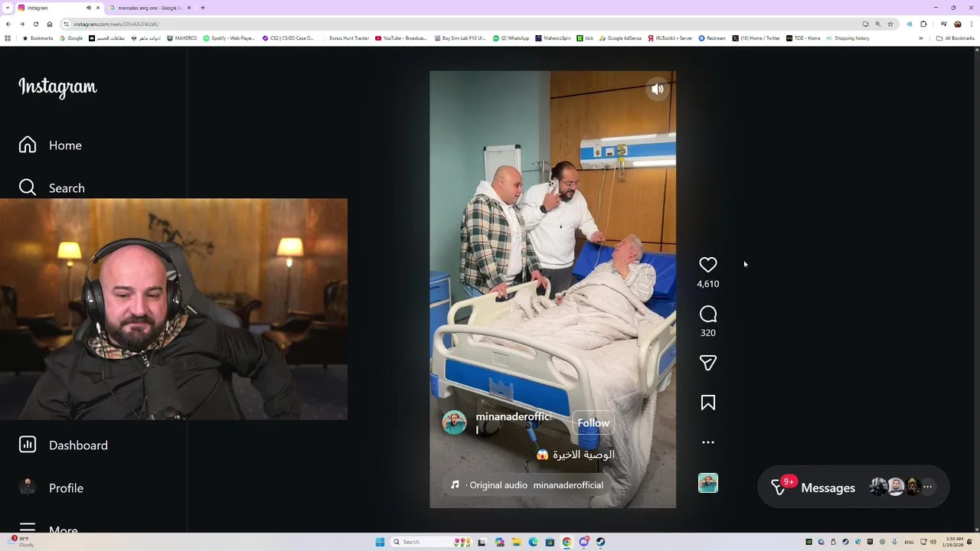Click the three dots in the Messages bar
The width and height of the screenshot is (980, 551).
pyautogui.click(x=927, y=487)
